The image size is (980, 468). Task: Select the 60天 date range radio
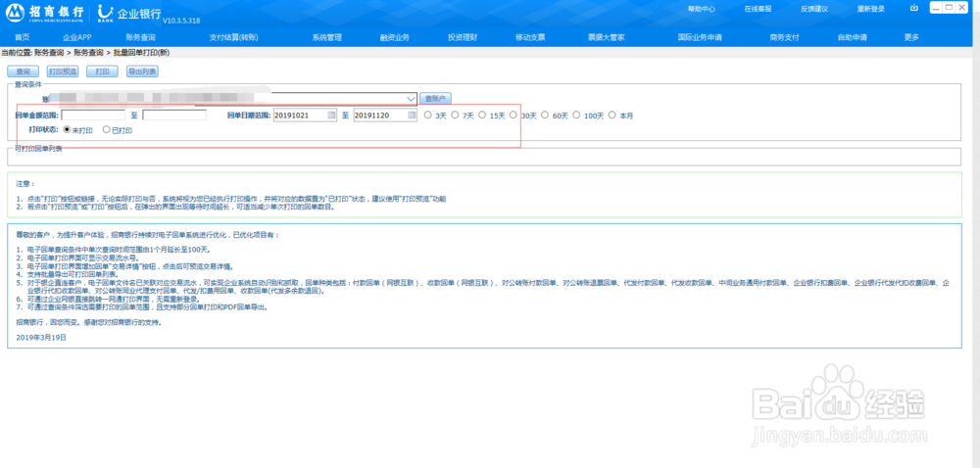[544, 115]
